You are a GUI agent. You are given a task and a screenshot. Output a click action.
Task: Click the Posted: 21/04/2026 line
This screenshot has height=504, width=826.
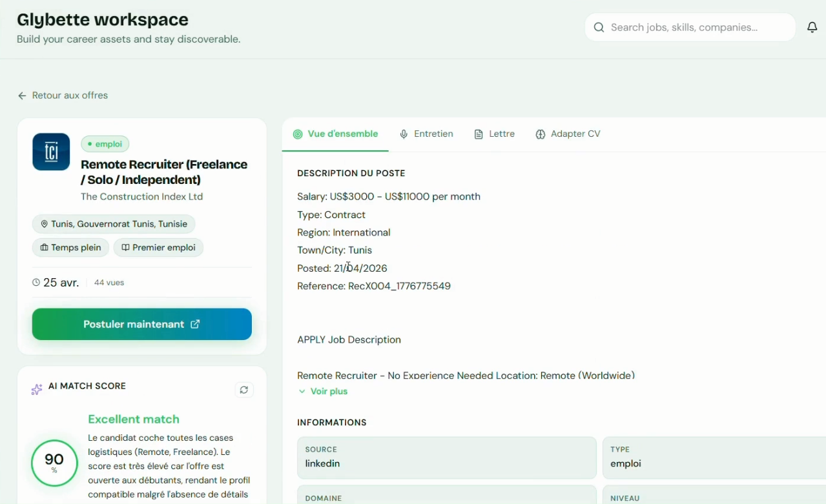coord(342,268)
